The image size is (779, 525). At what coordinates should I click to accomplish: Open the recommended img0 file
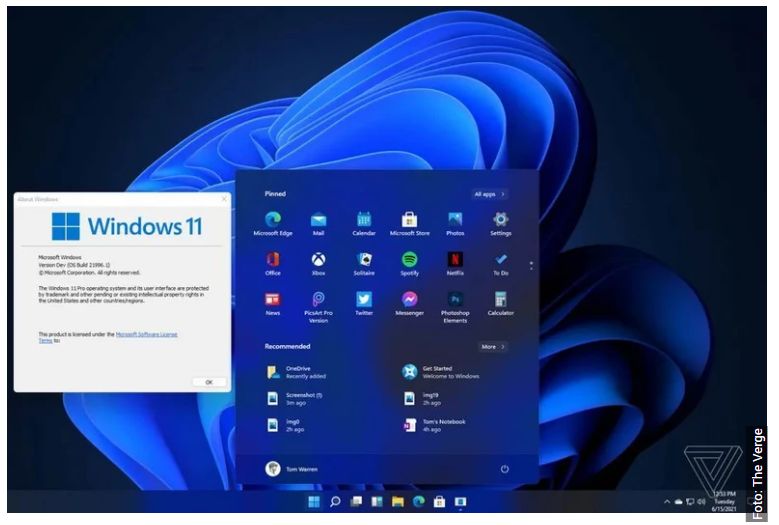(x=286, y=425)
